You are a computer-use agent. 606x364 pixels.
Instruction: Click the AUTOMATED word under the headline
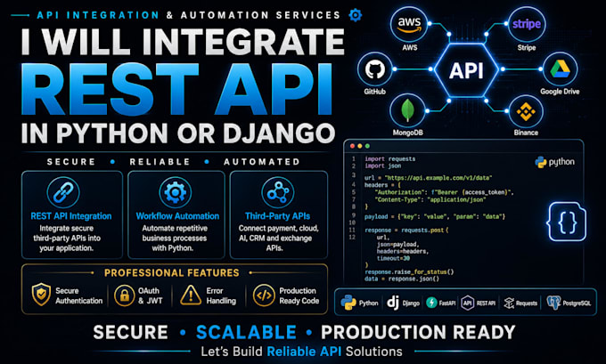pyautogui.click(x=262, y=162)
